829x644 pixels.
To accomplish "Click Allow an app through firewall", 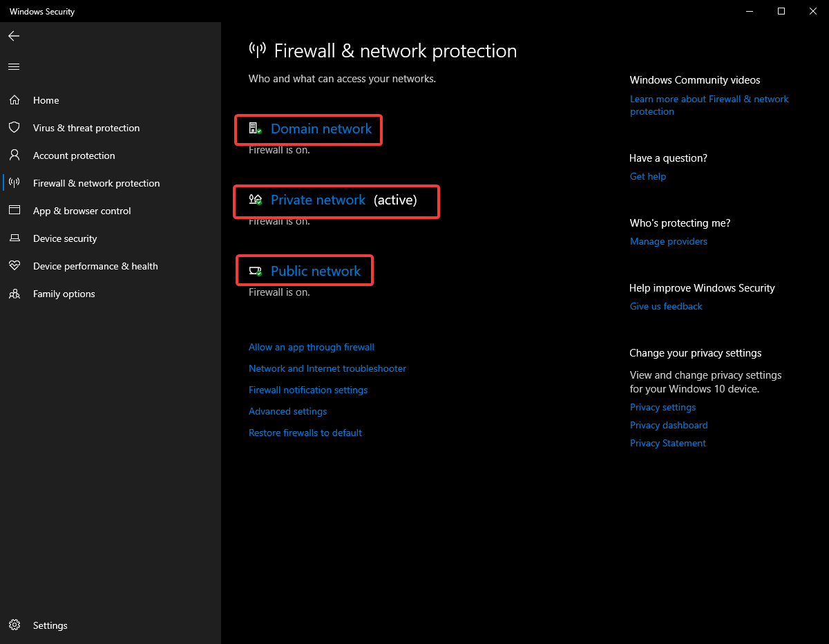I will click(311, 347).
